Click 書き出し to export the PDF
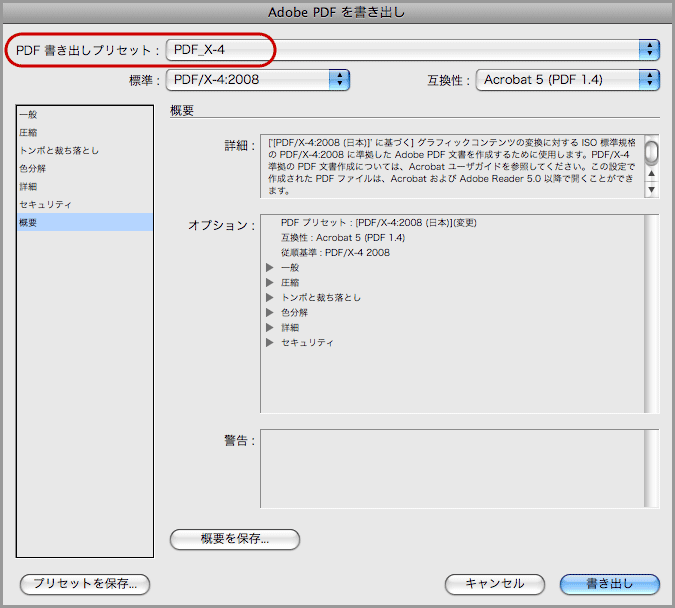 tap(610, 584)
